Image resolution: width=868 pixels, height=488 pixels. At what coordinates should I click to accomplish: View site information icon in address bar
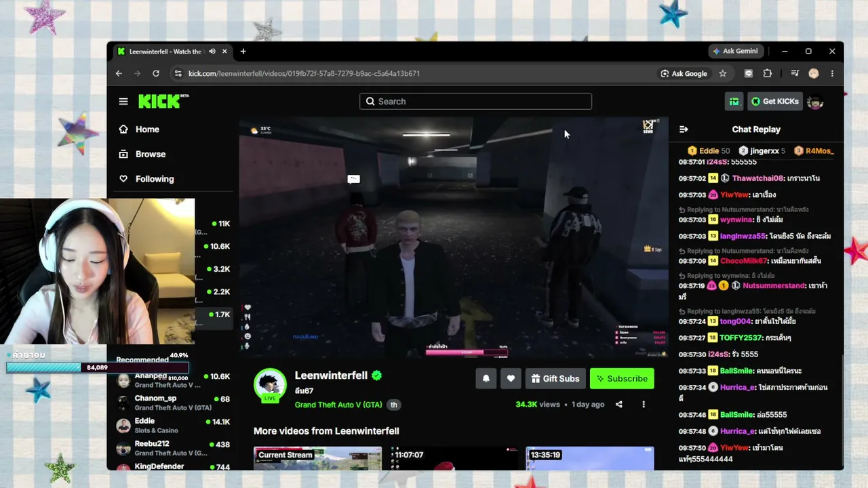tap(178, 73)
